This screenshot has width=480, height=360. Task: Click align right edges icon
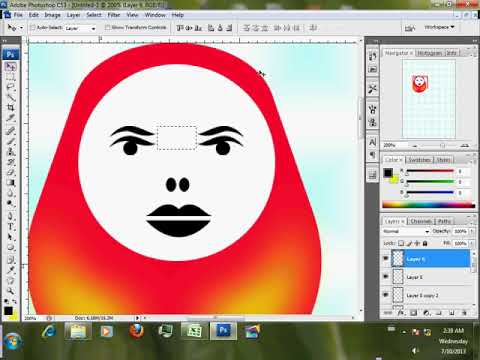click(229, 28)
